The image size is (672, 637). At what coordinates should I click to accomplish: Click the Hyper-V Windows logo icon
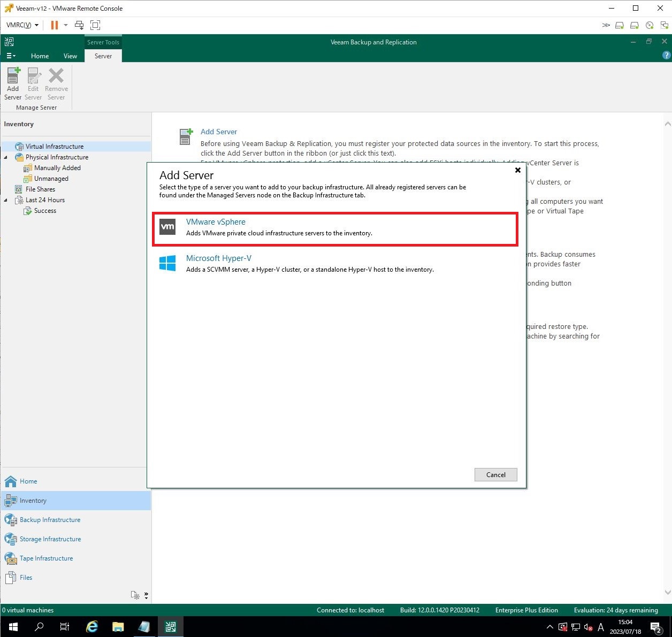coord(167,263)
